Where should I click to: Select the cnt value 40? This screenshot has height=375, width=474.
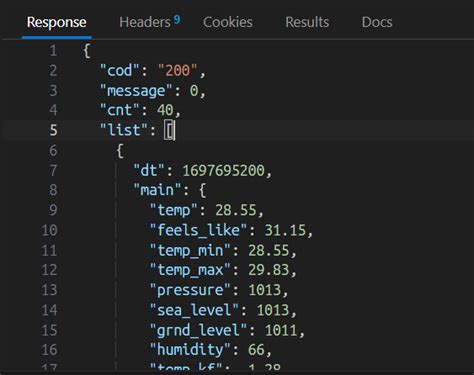(x=165, y=110)
